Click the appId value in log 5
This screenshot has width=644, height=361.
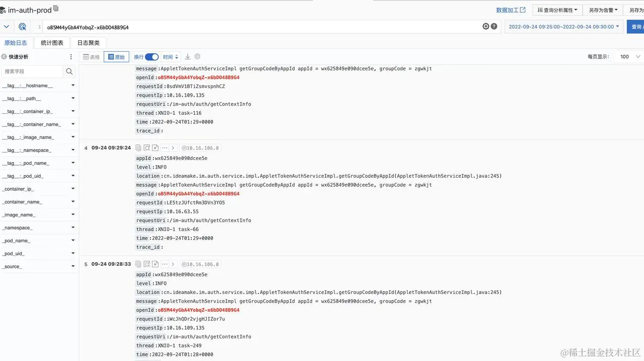(x=181, y=275)
